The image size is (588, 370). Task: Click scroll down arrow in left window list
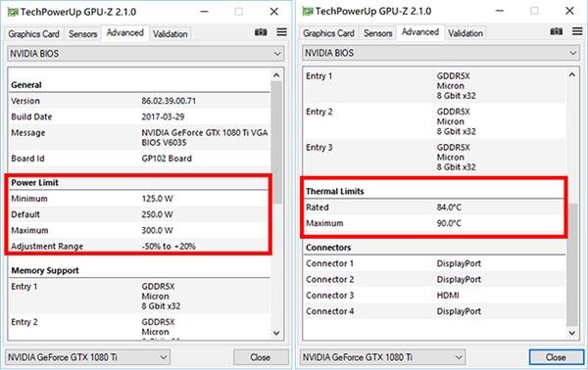tap(276, 333)
